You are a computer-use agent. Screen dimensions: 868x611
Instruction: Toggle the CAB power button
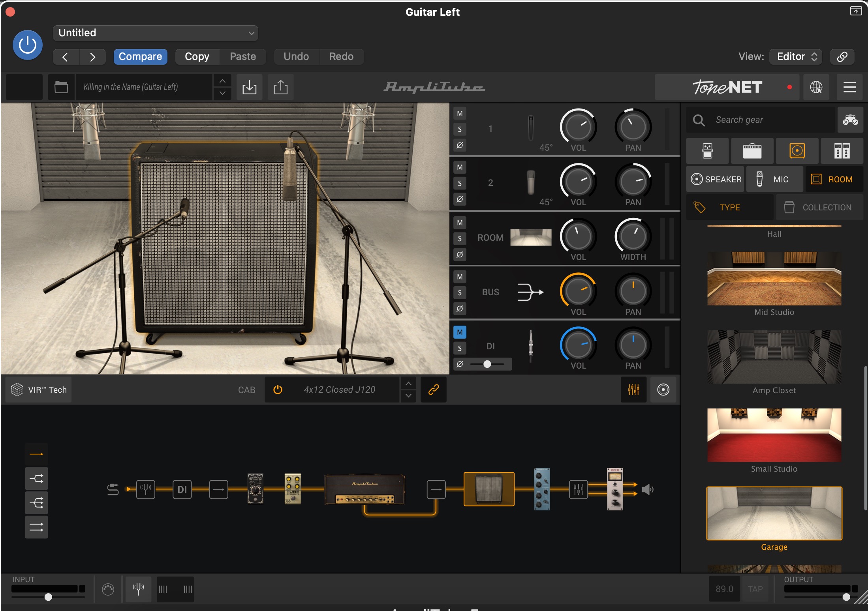point(278,390)
